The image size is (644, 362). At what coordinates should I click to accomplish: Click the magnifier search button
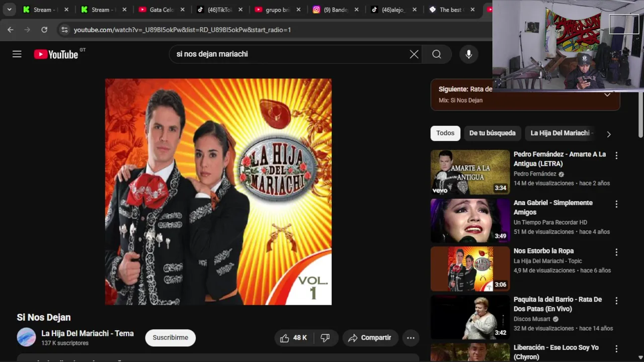tap(437, 54)
